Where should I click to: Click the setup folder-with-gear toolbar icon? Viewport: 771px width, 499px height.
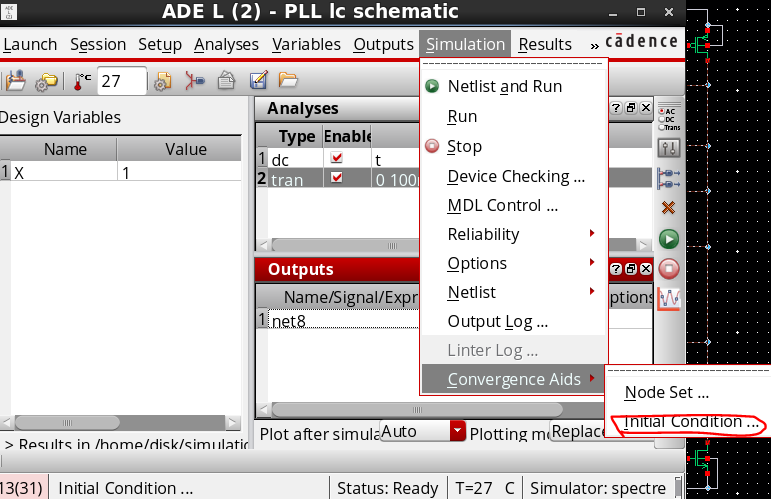[46, 82]
